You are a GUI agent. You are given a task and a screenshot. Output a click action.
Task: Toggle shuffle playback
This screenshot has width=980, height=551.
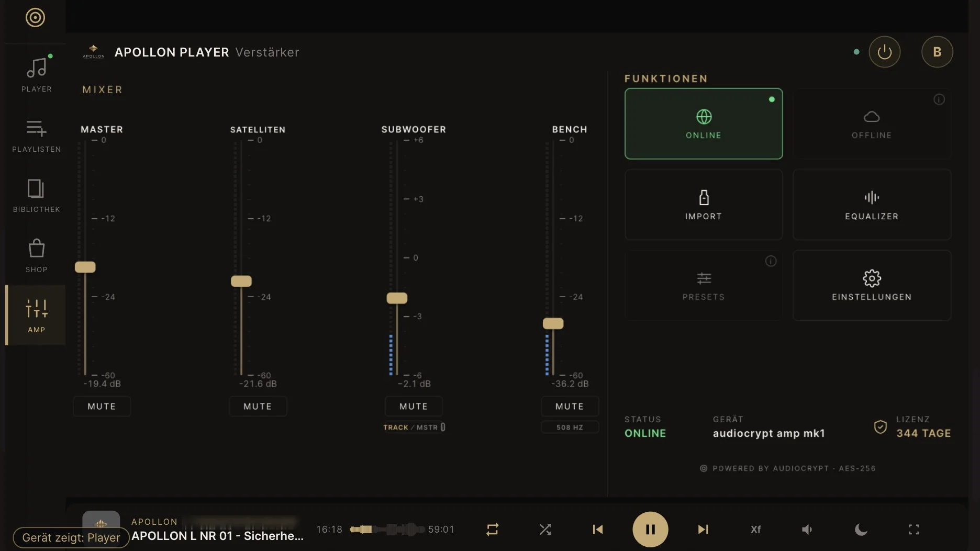545,530
